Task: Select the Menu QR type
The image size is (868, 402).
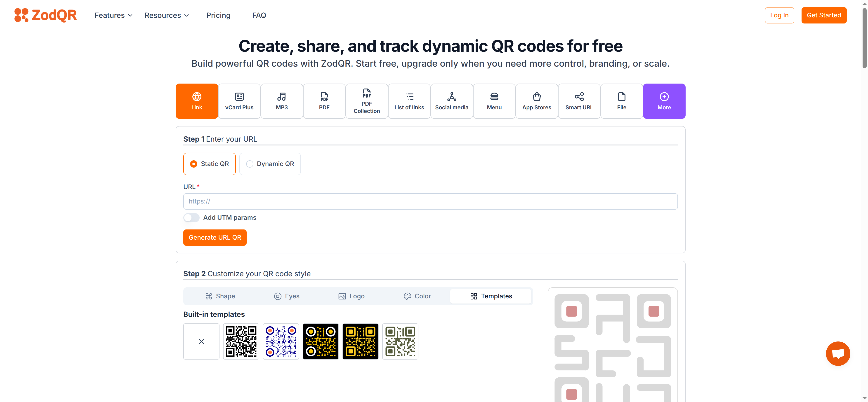Action: (494, 101)
